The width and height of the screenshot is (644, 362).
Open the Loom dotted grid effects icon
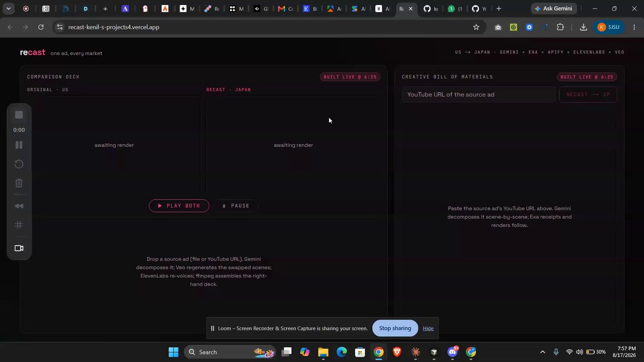(x=19, y=225)
